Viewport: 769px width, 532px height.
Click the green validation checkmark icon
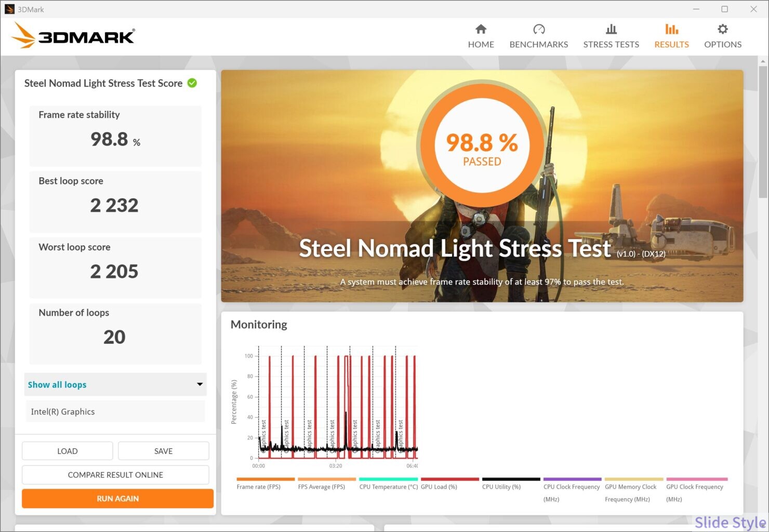coord(192,83)
